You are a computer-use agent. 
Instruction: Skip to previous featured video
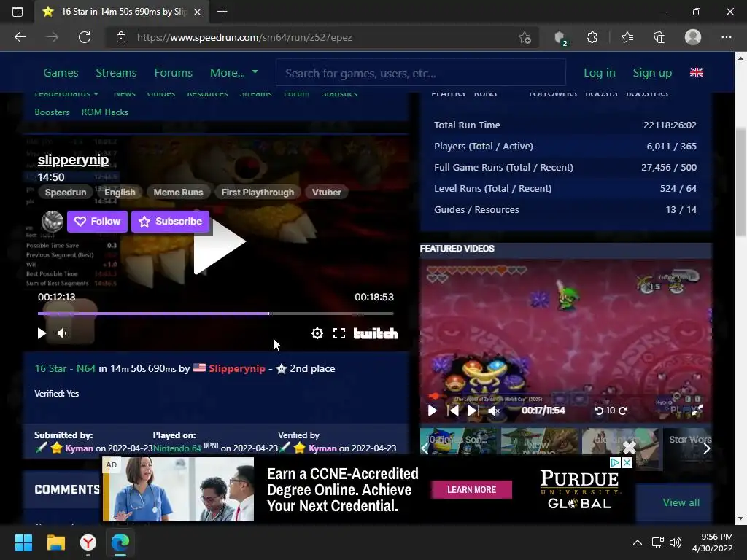pyautogui.click(x=453, y=411)
